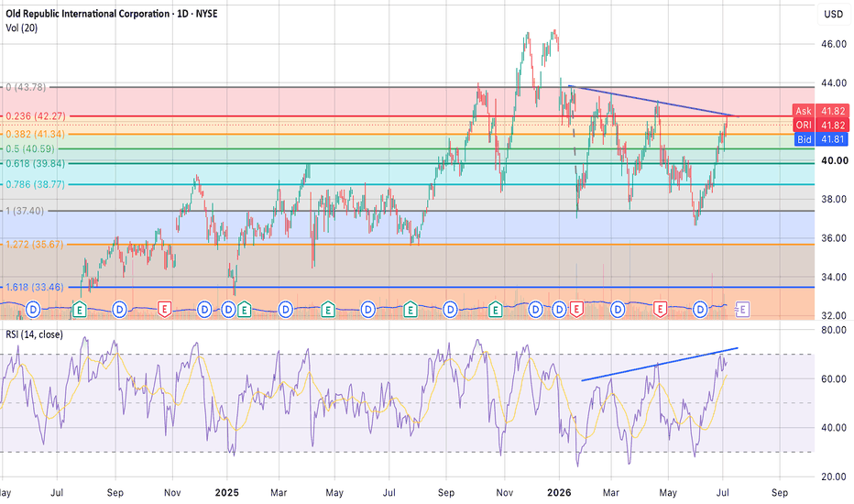
Task: Select the rising blue trend line on RSI
Action: [x=659, y=364]
